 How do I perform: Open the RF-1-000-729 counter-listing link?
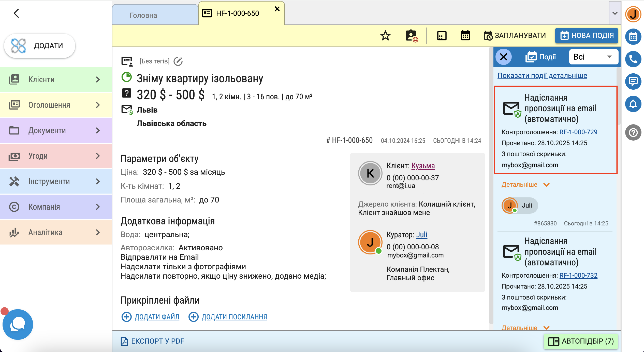pos(578,132)
